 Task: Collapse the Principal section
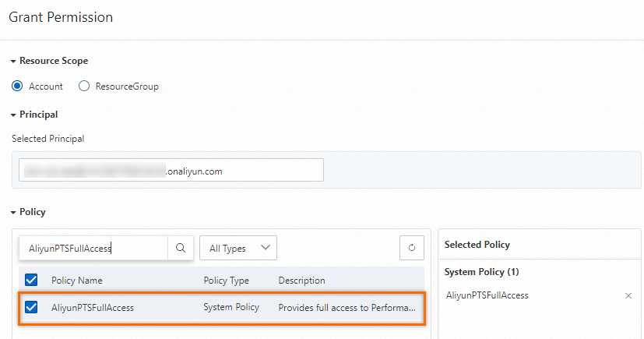pos(13,115)
